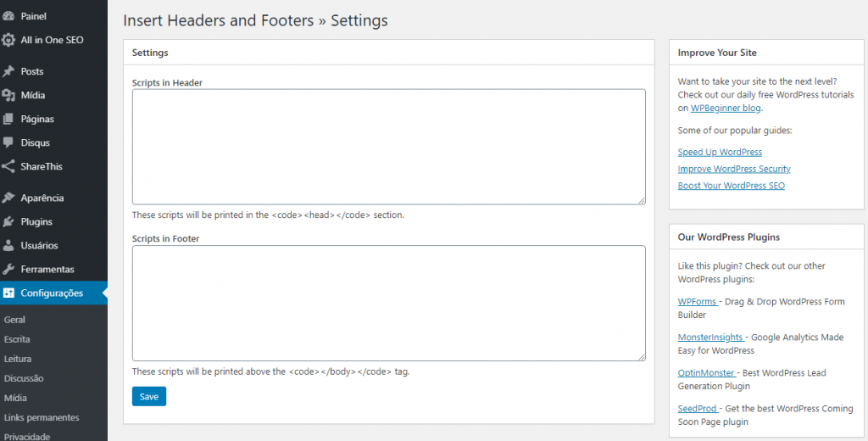The width and height of the screenshot is (868, 441).
Task: Click the All in One SEO gear icon
Action: pyautogui.click(x=8, y=40)
